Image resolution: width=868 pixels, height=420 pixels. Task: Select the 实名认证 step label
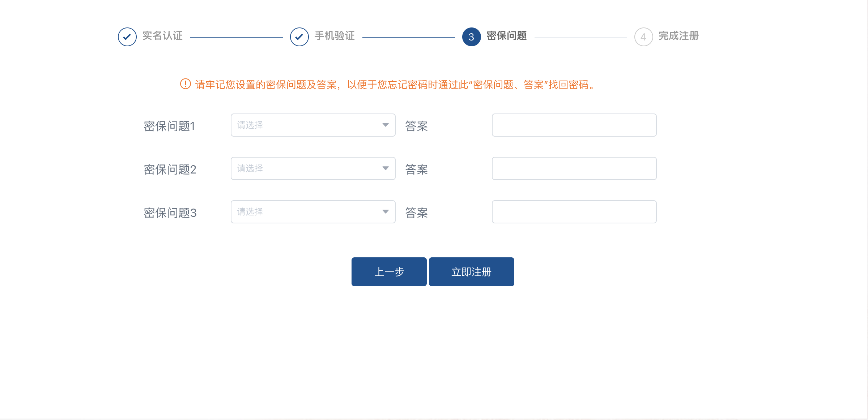point(162,36)
